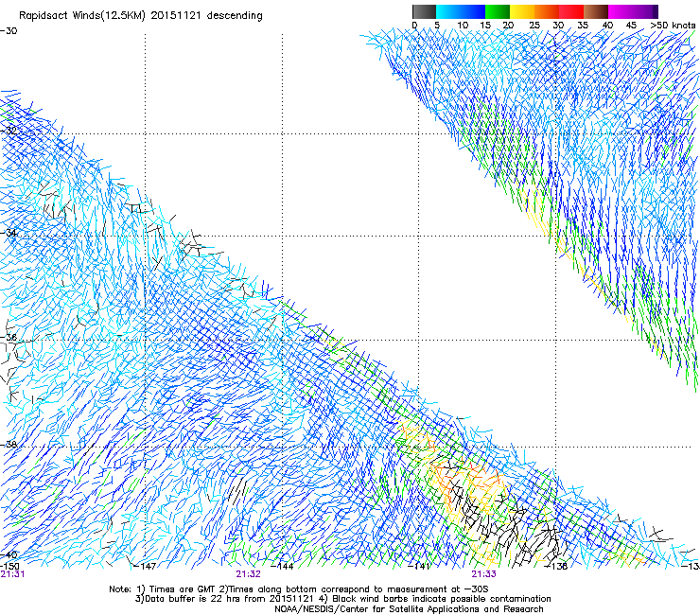700x615 pixels.
Task: Click the '-34' latitude axis label
Action: pyautogui.click(x=9, y=233)
